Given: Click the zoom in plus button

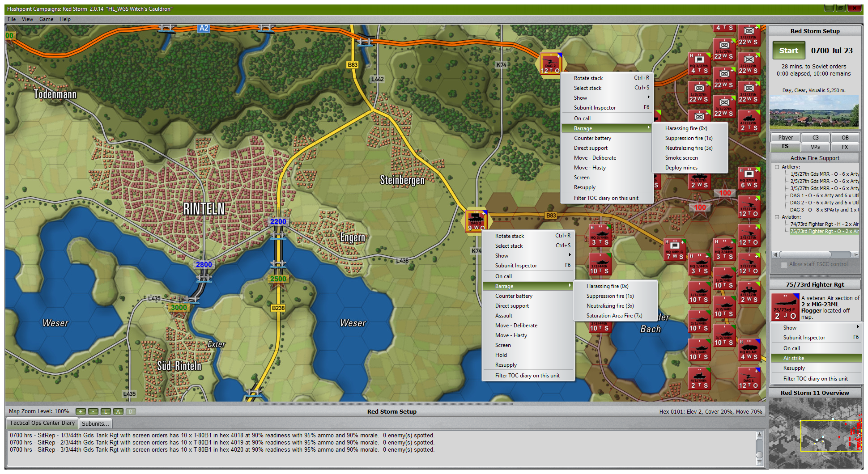Looking at the screenshot, I should [81, 411].
